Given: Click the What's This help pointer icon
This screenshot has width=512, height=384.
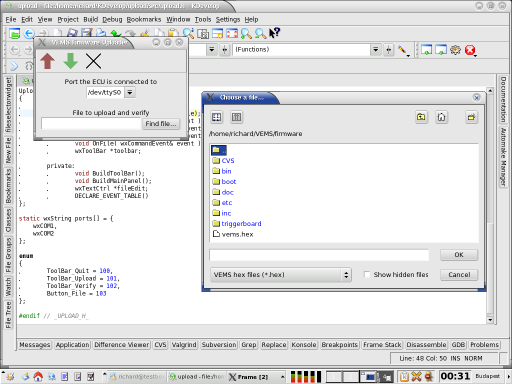Looking at the screenshot, I should tap(275, 33).
